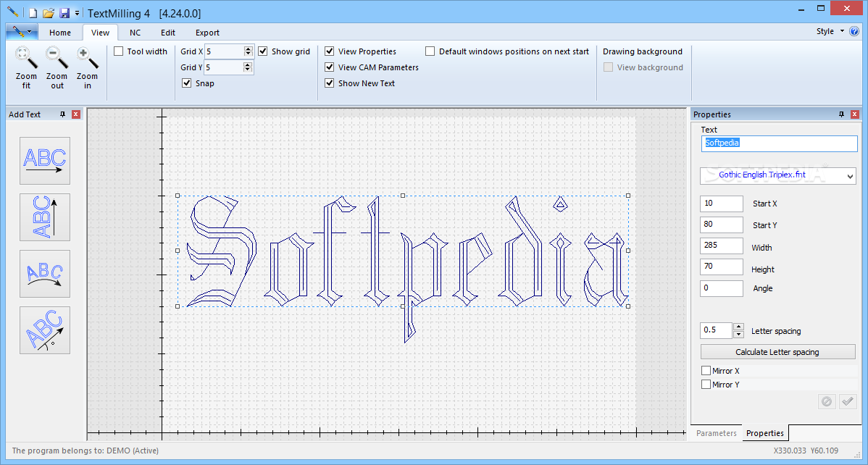868x465 pixels.
Task: Decrease Letter spacing with the down arrow
Action: [738, 335]
